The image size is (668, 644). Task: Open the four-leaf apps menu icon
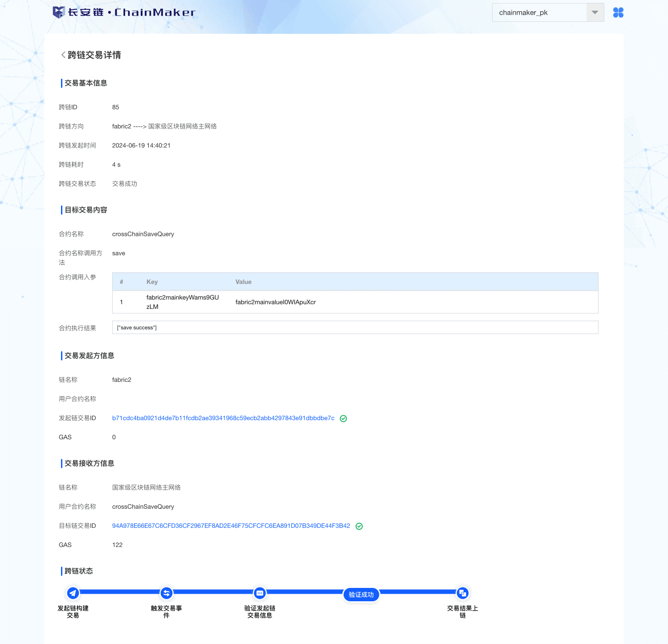tap(618, 12)
